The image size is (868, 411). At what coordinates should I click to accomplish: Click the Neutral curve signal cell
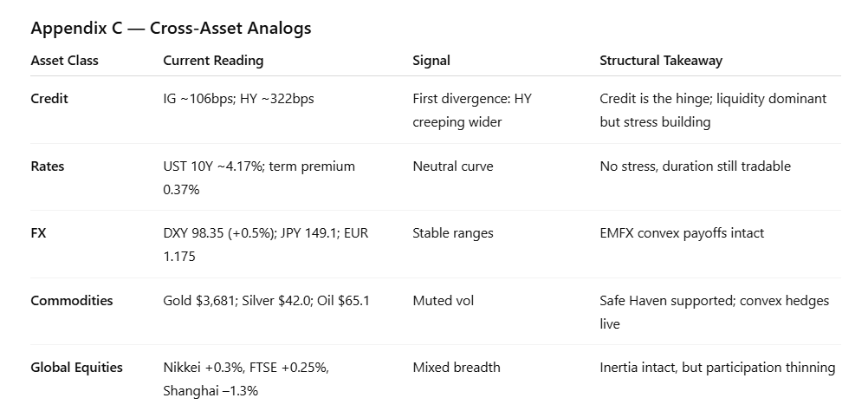tap(453, 166)
